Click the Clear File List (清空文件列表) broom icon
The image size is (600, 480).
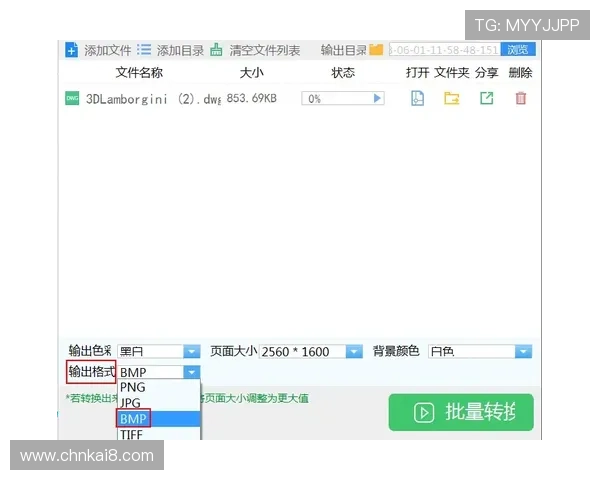216,50
